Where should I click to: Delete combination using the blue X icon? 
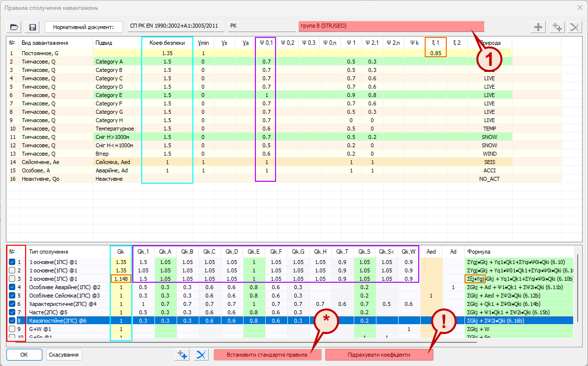(200, 355)
